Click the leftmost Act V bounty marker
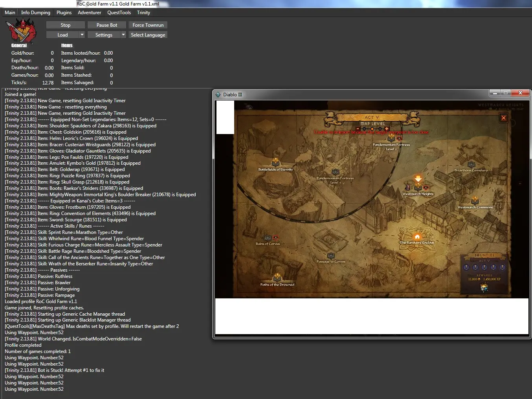 coord(466,267)
